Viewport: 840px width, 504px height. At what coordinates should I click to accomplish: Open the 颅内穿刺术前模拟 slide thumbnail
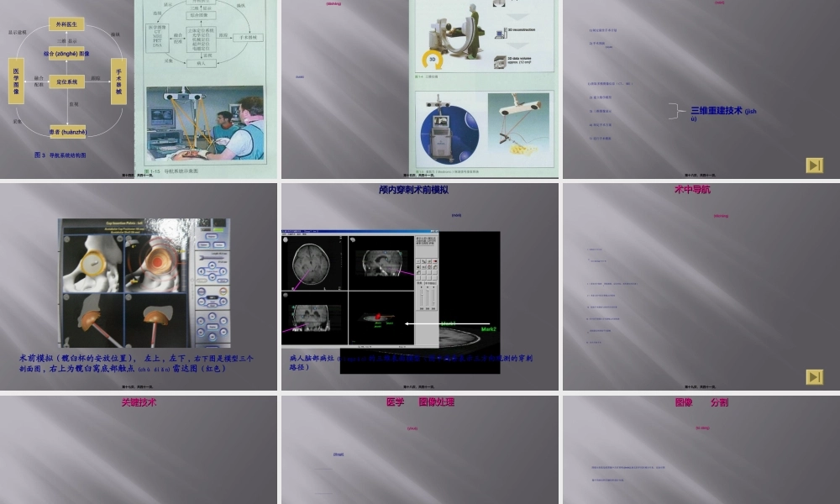click(x=419, y=286)
